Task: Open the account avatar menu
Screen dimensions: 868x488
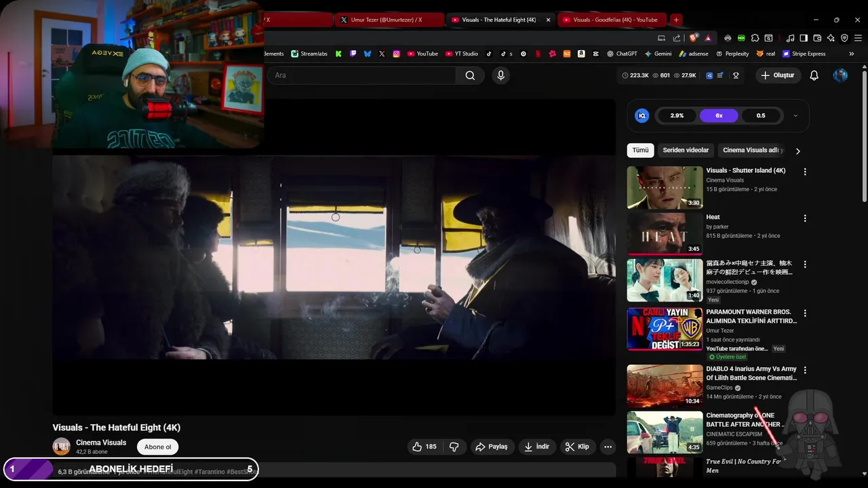Action: [x=840, y=75]
